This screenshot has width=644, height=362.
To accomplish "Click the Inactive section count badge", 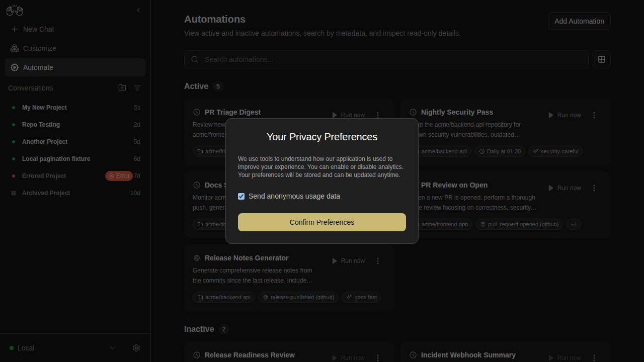I will click(224, 329).
